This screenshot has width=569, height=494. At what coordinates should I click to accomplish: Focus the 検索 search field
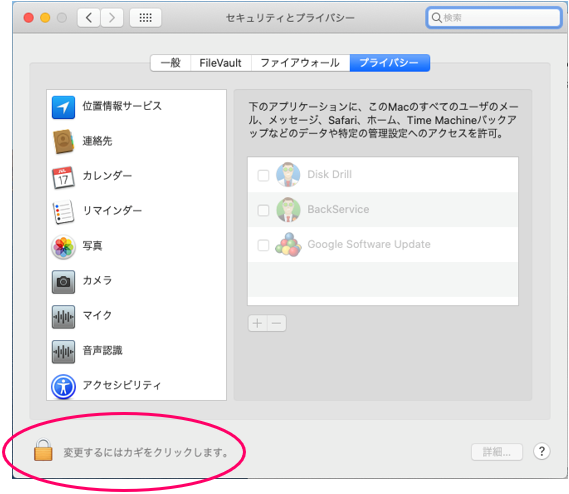[x=494, y=17]
